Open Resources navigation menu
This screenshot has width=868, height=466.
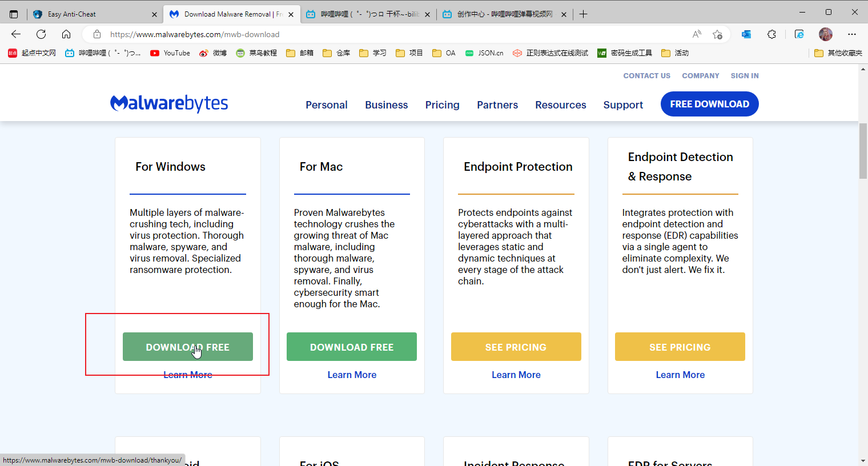(561, 105)
